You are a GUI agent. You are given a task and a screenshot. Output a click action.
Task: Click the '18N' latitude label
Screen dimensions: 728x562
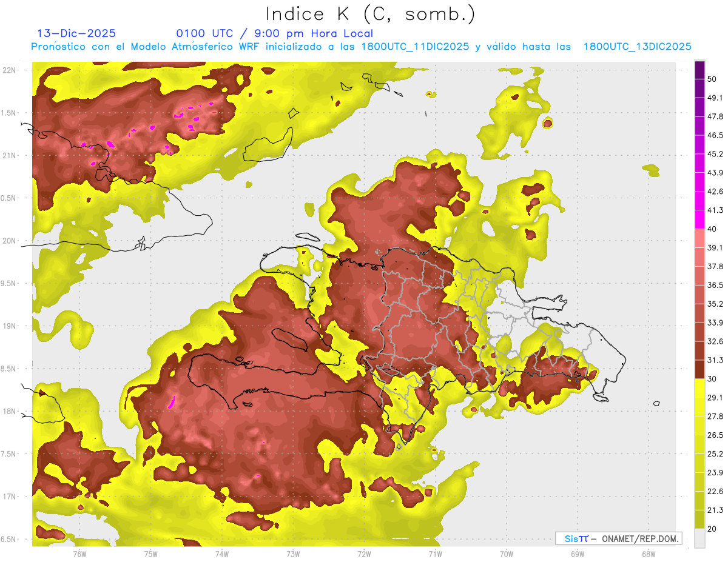10,412
